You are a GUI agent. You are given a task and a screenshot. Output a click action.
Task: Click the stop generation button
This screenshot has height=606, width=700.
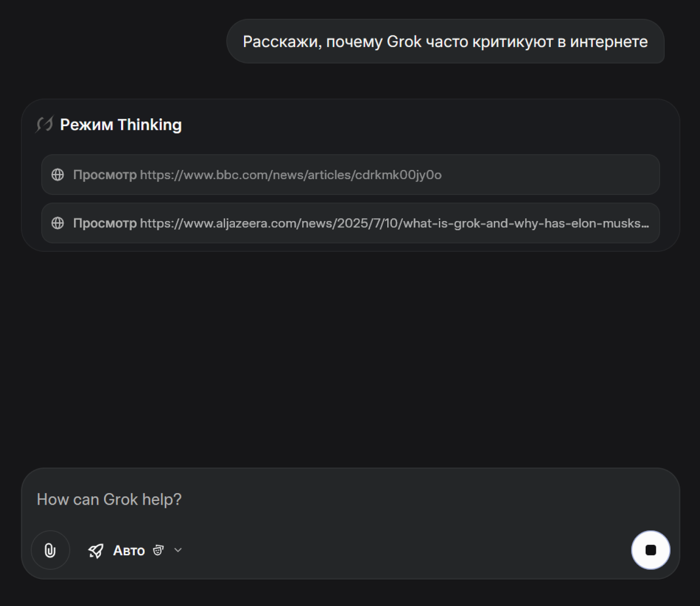click(650, 550)
